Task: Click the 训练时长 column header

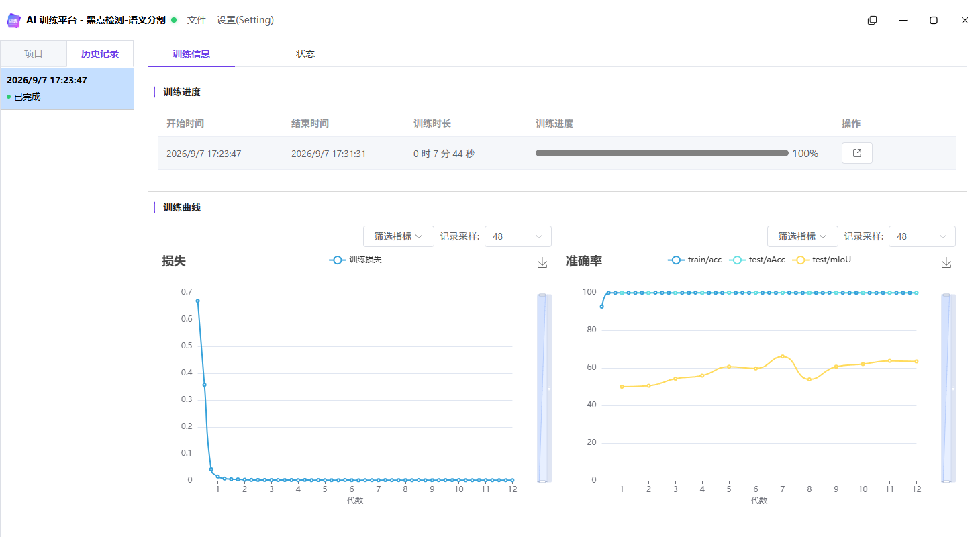Action: (432, 124)
